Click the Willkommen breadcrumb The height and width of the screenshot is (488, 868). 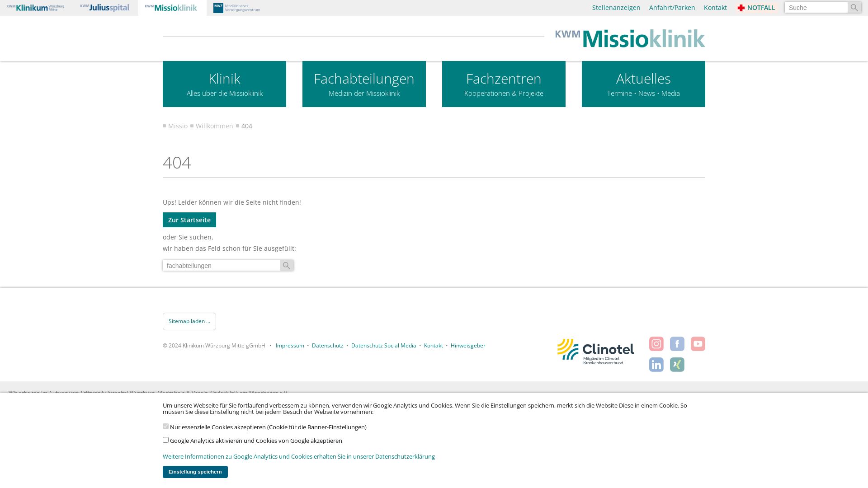coord(214,126)
